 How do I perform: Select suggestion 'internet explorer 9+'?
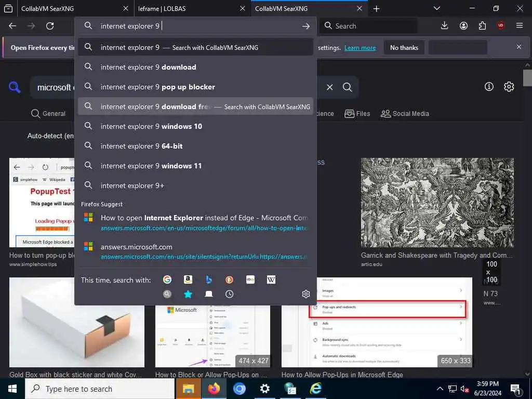(x=195, y=185)
